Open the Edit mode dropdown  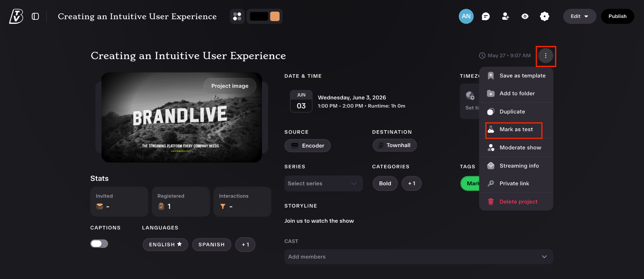(579, 16)
